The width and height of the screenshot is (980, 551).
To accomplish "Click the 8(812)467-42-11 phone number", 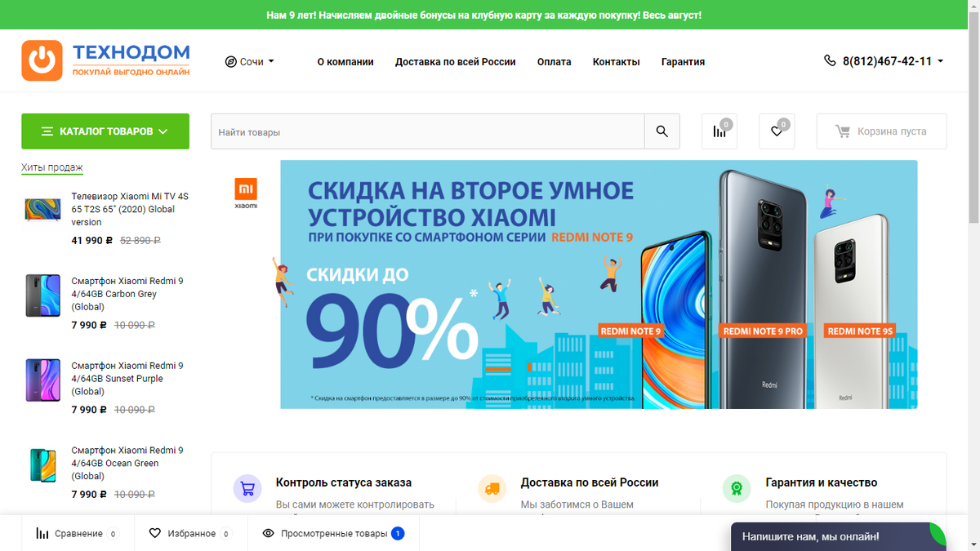I will 887,61.
